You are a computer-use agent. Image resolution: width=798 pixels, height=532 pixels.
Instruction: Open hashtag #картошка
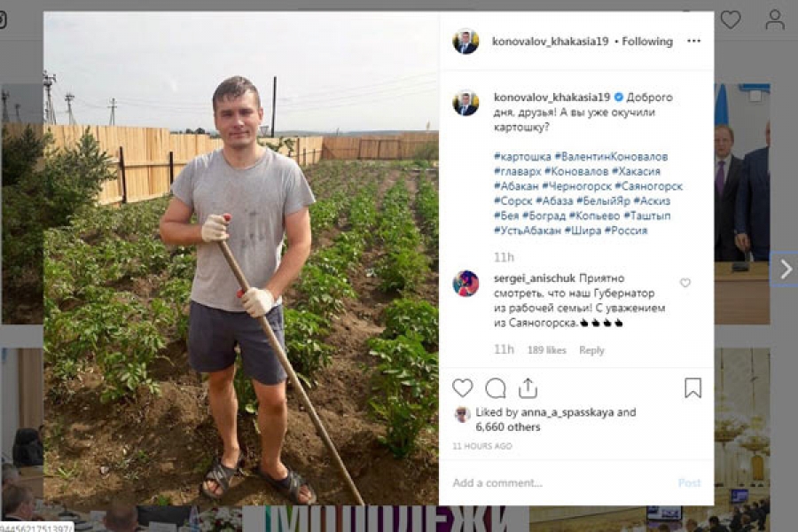click(x=522, y=157)
